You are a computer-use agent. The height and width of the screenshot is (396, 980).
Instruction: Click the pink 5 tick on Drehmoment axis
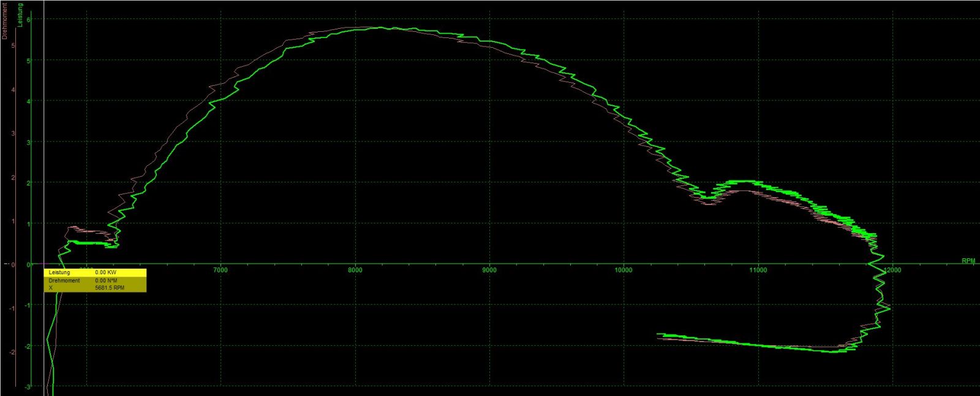[13, 45]
